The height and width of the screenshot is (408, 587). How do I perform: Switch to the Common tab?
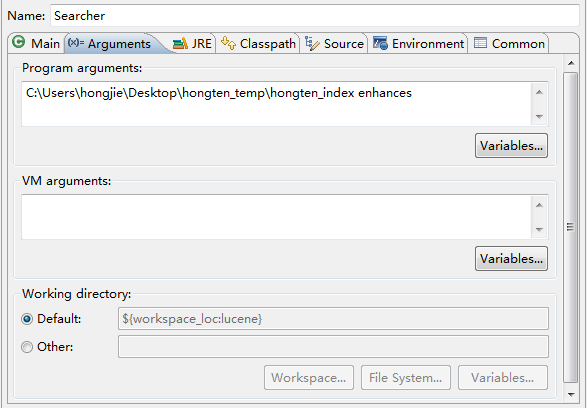point(510,43)
